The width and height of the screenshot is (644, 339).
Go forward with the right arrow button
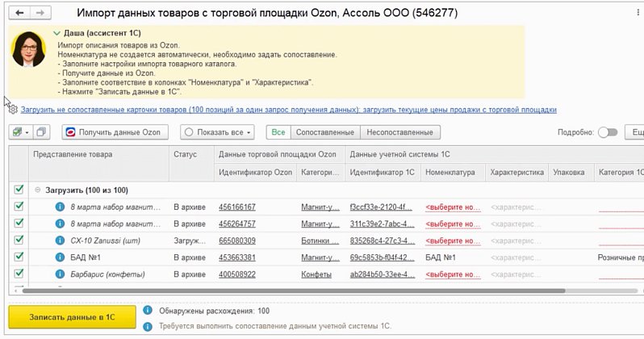tap(40, 13)
